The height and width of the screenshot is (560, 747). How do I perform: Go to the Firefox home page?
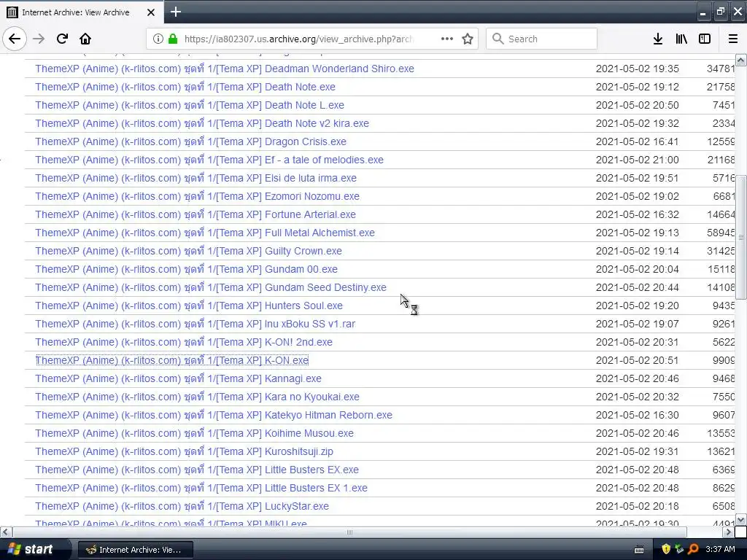pos(85,39)
